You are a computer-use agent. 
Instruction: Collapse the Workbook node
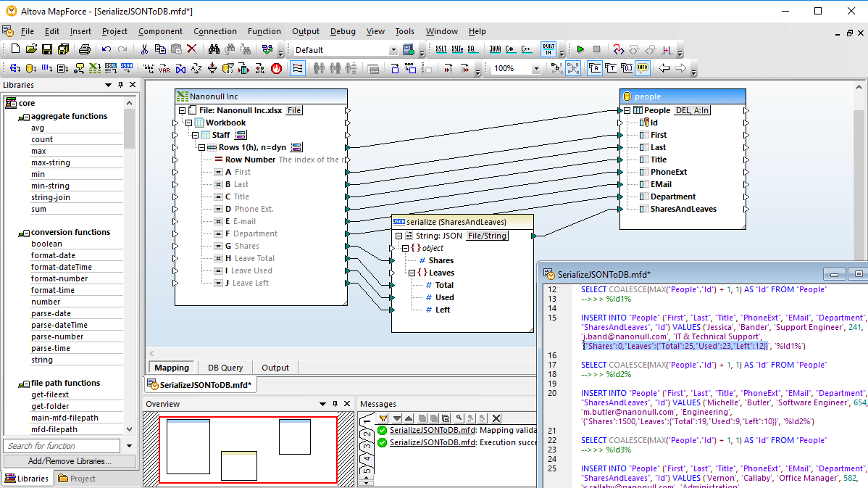189,123
